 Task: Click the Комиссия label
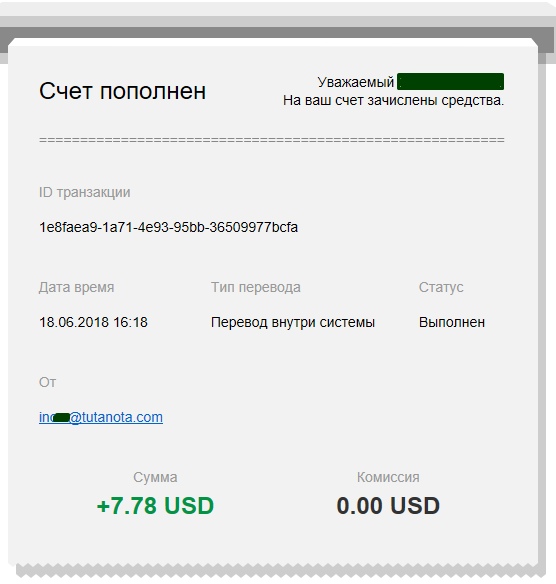tap(388, 477)
